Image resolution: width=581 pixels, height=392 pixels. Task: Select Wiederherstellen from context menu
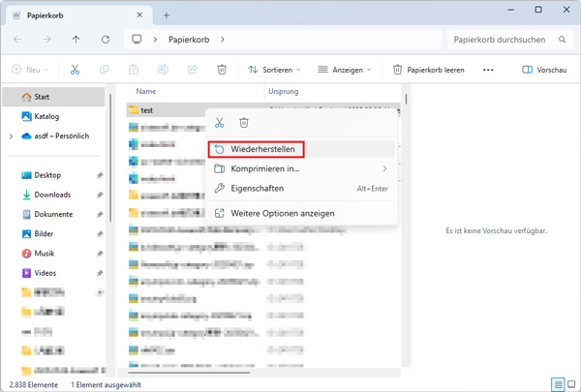pos(261,149)
